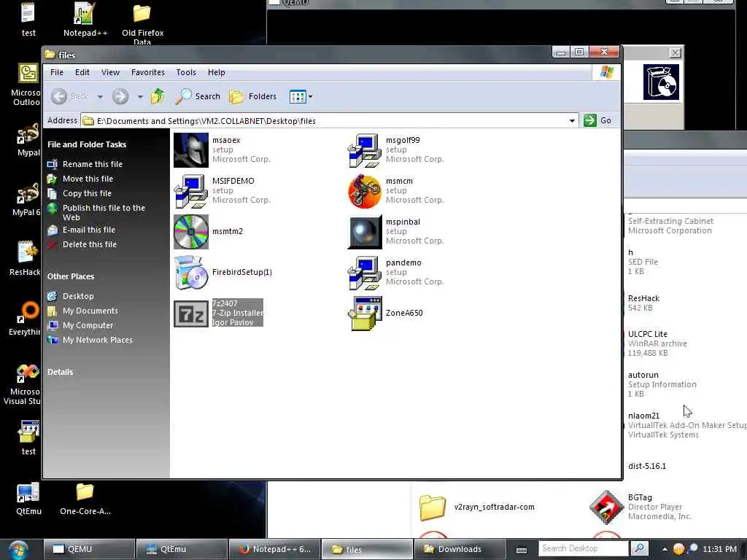Collapse the File and Folder Tasks header
Screen dimensions: 747x560
[x=87, y=144]
